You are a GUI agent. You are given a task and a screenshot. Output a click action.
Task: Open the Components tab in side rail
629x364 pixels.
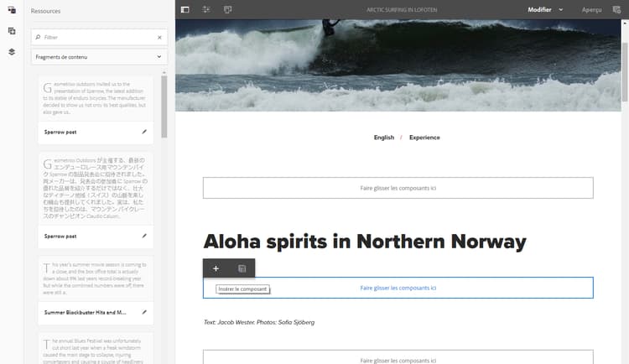[12, 31]
